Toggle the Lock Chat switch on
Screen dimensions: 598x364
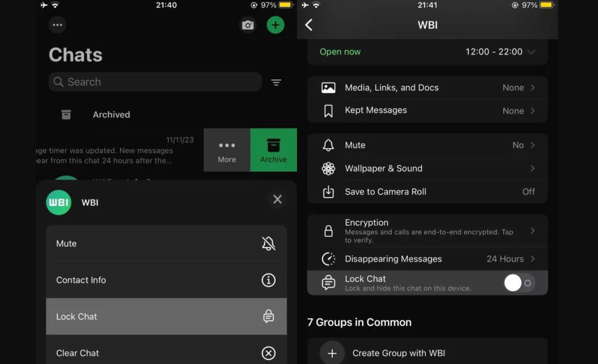click(x=519, y=283)
